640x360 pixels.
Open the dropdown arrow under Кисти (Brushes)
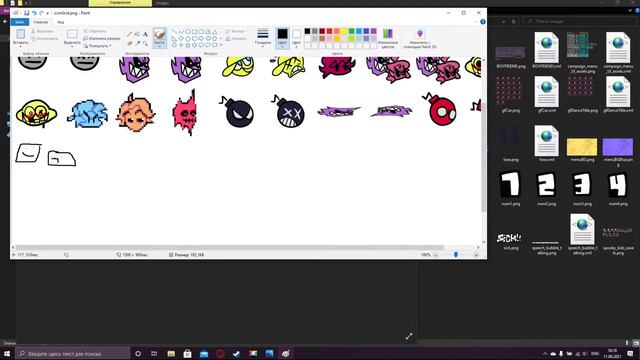[160, 47]
